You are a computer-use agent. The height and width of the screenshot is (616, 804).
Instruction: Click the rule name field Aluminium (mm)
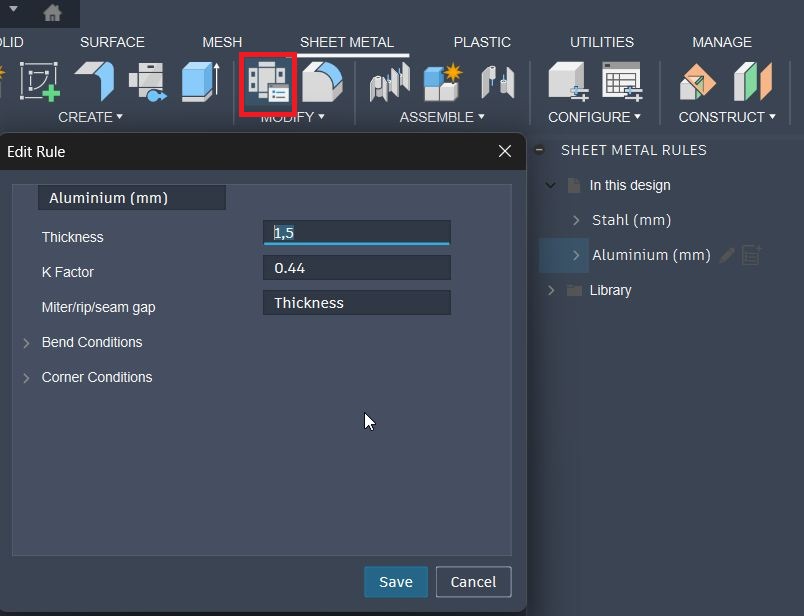[x=132, y=197]
